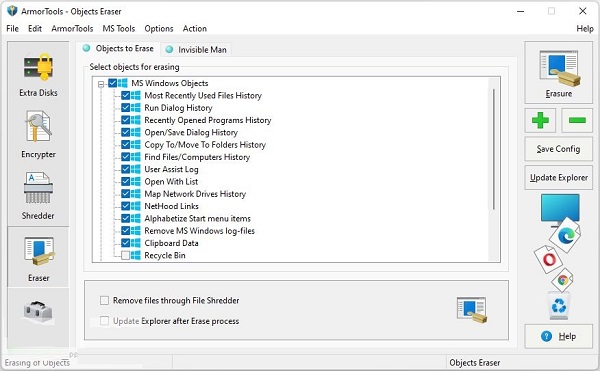Uncheck Alphabetize Start menu items checkbox
Image resolution: width=600 pixels, height=371 pixels.
click(x=126, y=218)
